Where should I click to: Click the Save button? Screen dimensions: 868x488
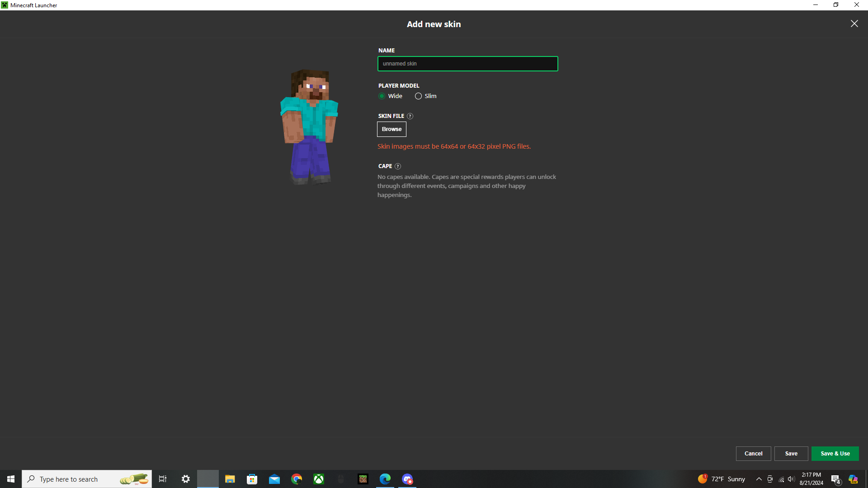(791, 454)
